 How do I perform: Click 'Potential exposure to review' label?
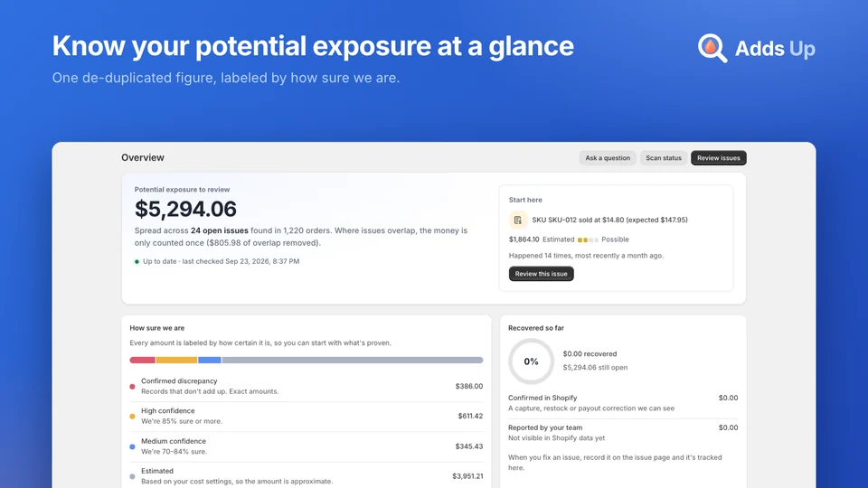[x=182, y=190]
